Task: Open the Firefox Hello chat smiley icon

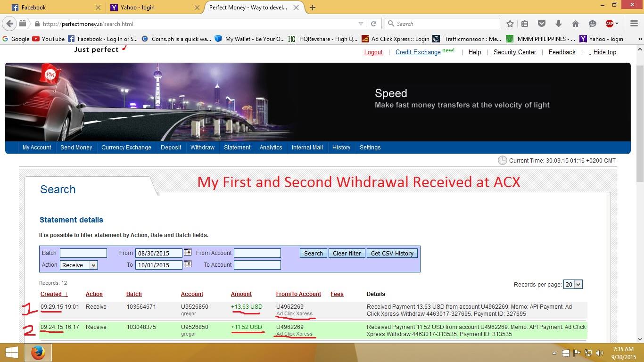Action: 593,24
